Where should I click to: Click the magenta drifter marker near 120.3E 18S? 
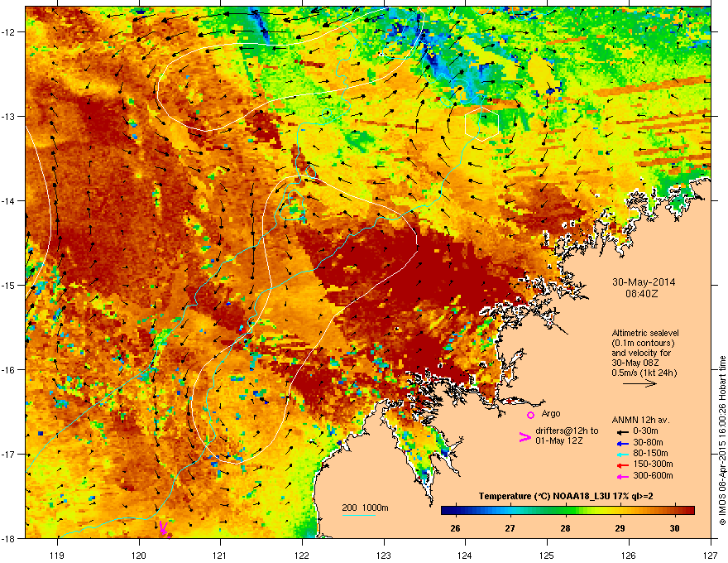pyautogui.click(x=165, y=528)
